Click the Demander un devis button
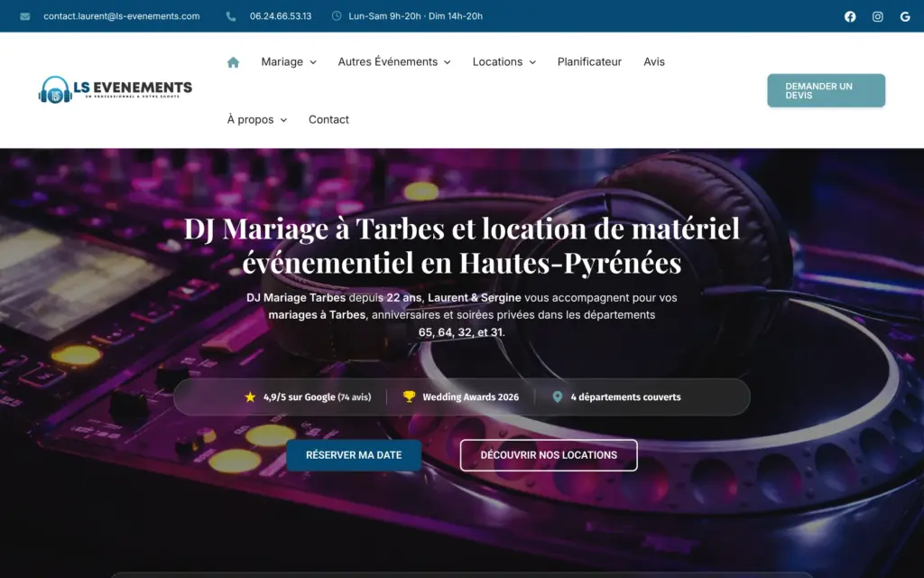This screenshot has height=578, width=924. [x=827, y=90]
